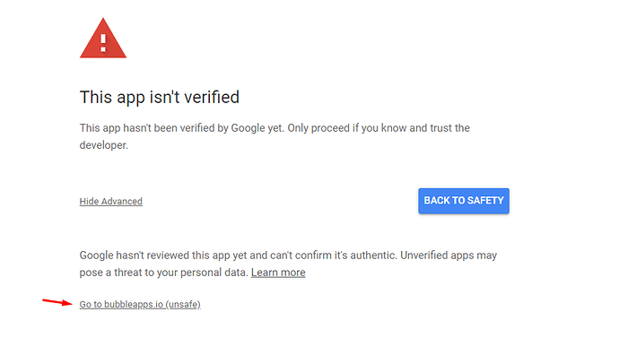Click the white exclamation mark inside the triangle
Screen dimensions: 619x364
[x=103, y=43]
